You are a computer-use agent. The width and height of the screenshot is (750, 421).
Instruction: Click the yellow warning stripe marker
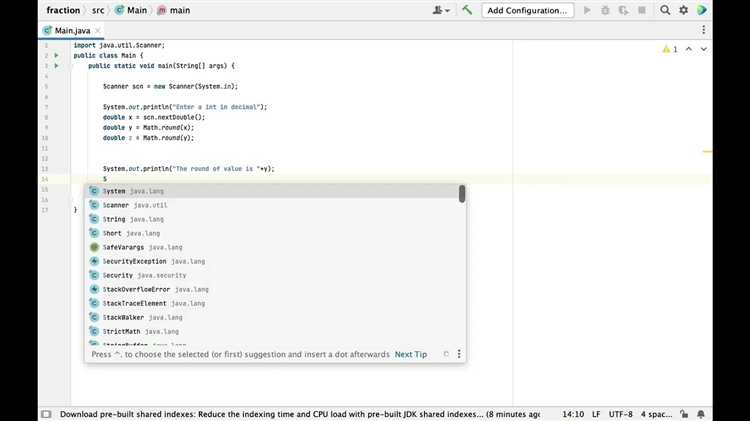click(707, 152)
